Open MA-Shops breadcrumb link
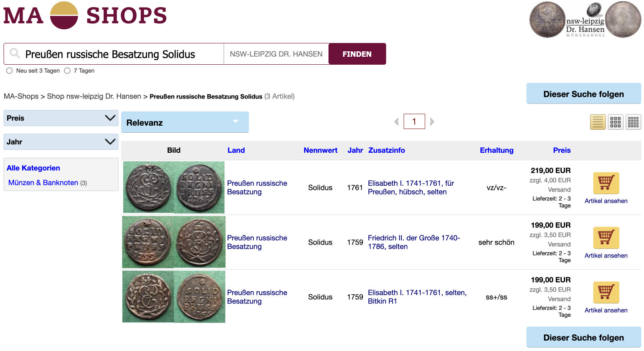This screenshot has height=351, width=644. [x=21, y=96]
